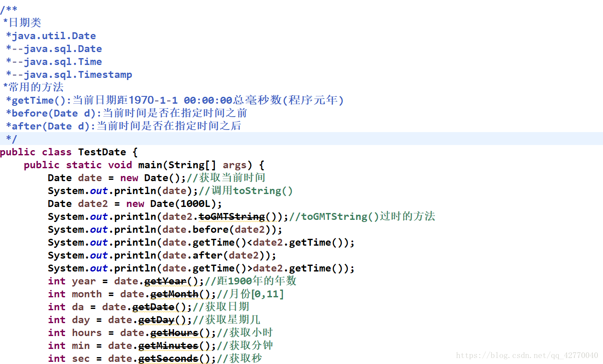Viewport: 603px width, 364px height.
Task: Click the variable name 'month'
Action: click(87, 294)
